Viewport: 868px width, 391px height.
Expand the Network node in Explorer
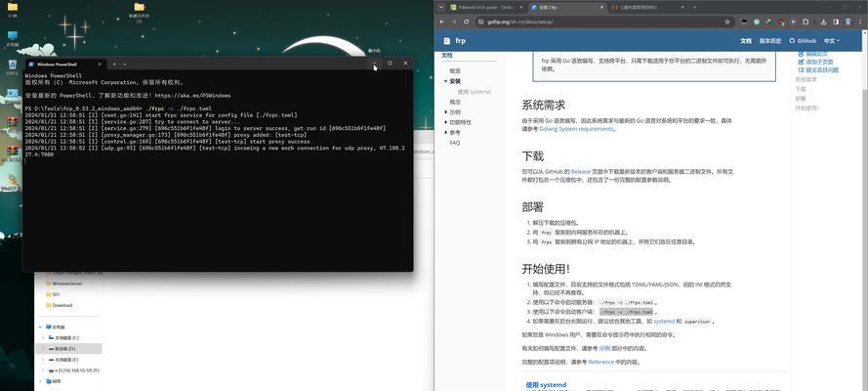[40, 381]
